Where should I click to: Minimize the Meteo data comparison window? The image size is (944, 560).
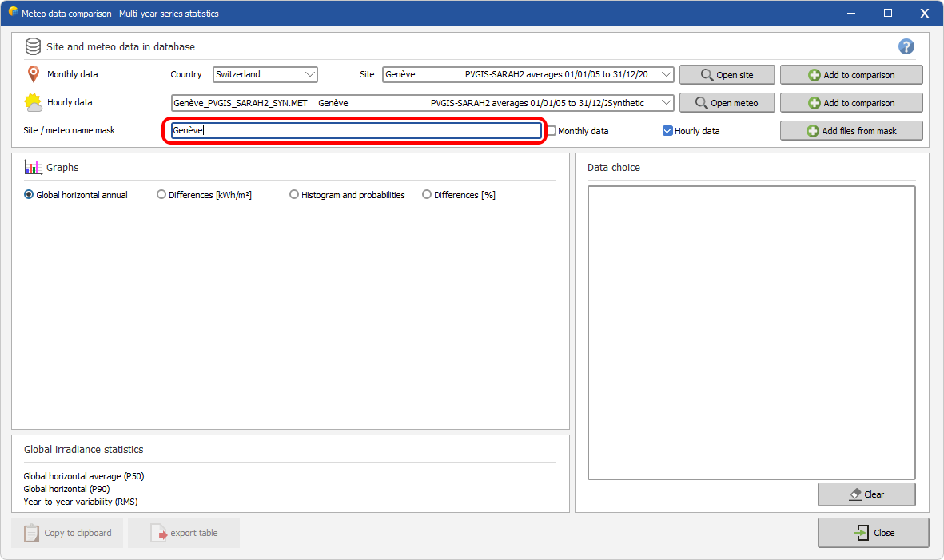[x=850, y=13]
